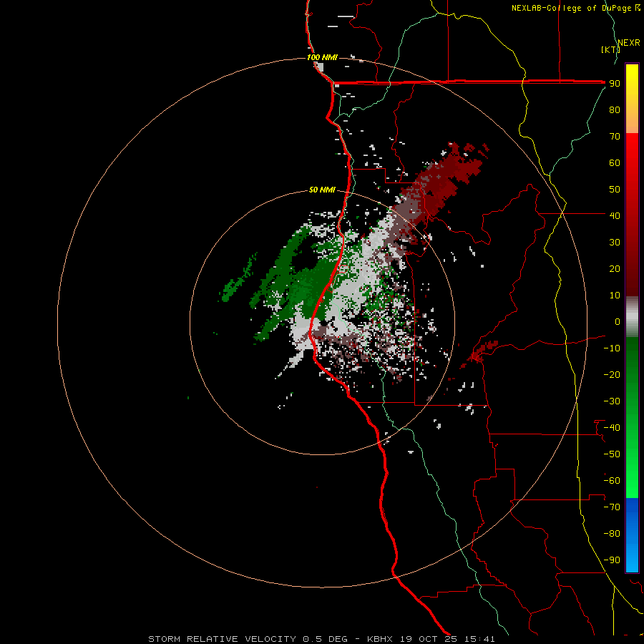Click the 40 value on the velocity scale
The width and height of the screenshot is (644, 644).
tap(615, 215)
